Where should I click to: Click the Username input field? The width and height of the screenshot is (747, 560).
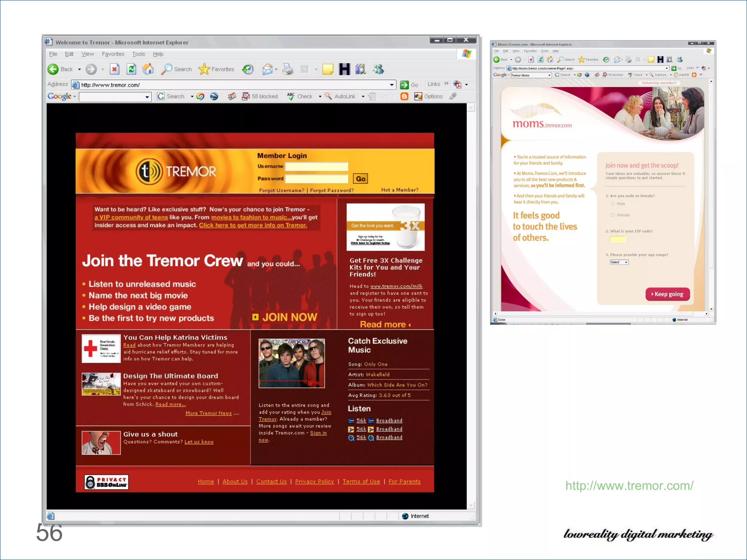click(x=316, y=167)
